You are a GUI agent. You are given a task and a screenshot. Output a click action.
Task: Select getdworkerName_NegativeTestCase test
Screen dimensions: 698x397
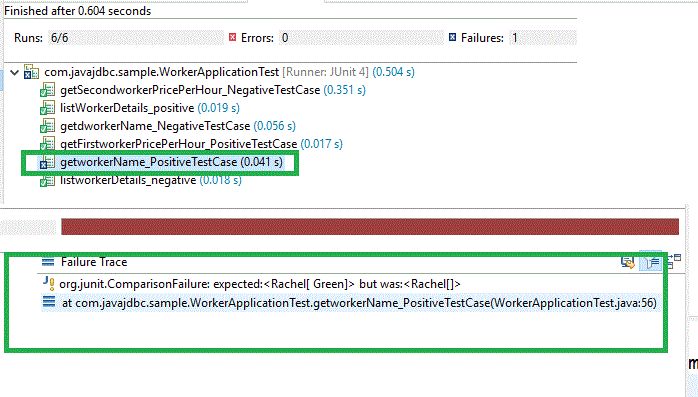(155, 126)
